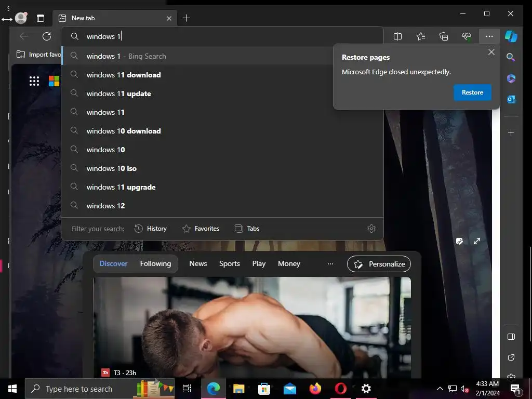Viewport: 532px width, 399px height.
Task: Open Browser essentials heart icon
Action: tap(467, 36)
